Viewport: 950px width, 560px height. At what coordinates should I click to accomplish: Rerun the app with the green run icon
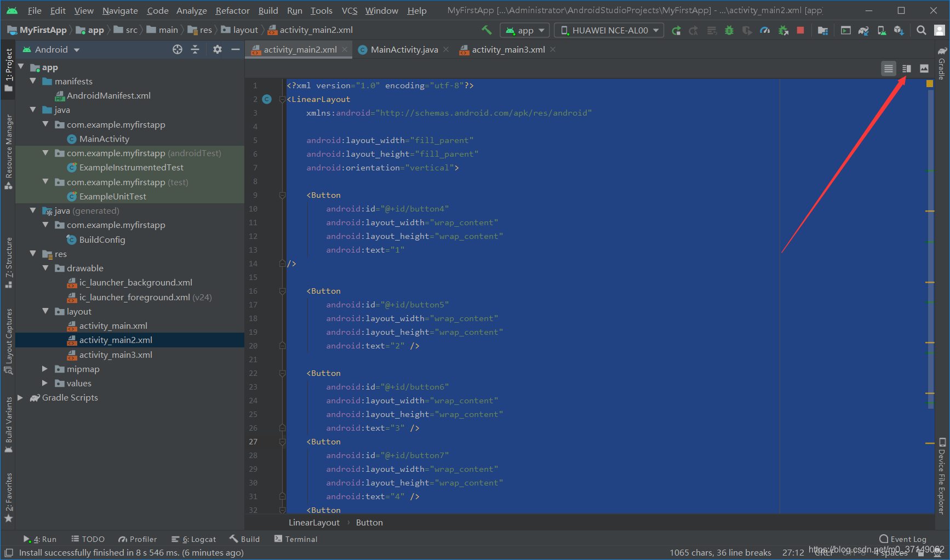[x=677, y=31]
